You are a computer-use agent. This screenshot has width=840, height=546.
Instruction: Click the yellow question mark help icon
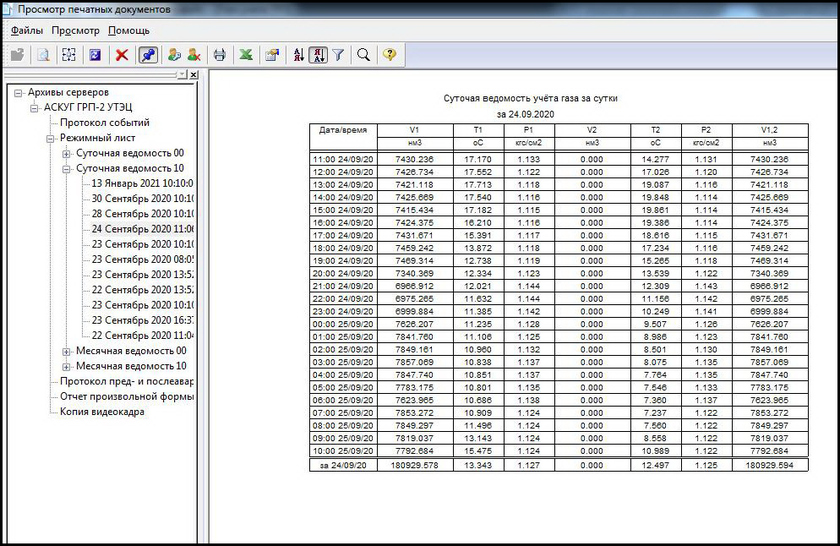point(389,55)
